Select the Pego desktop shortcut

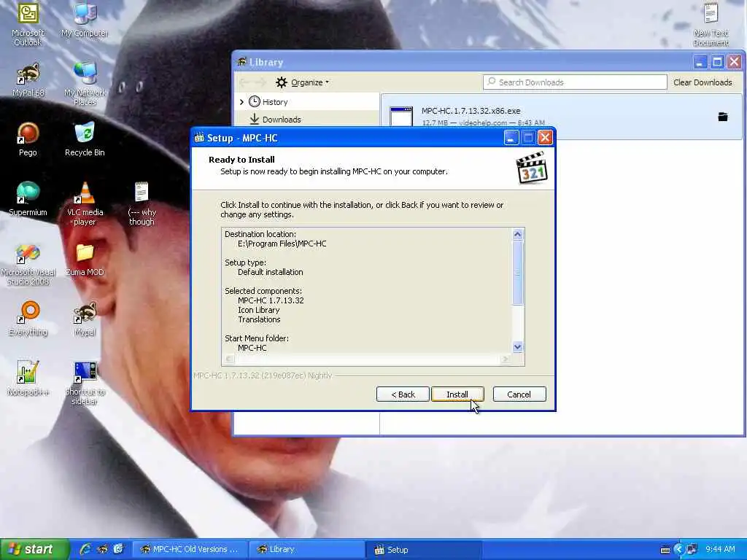[28, 139]
